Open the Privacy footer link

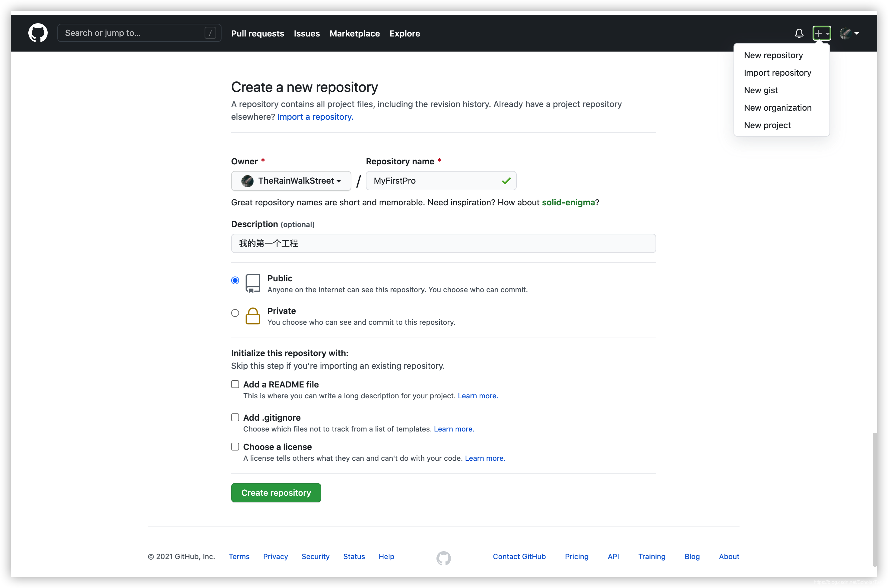click(275, 557)
